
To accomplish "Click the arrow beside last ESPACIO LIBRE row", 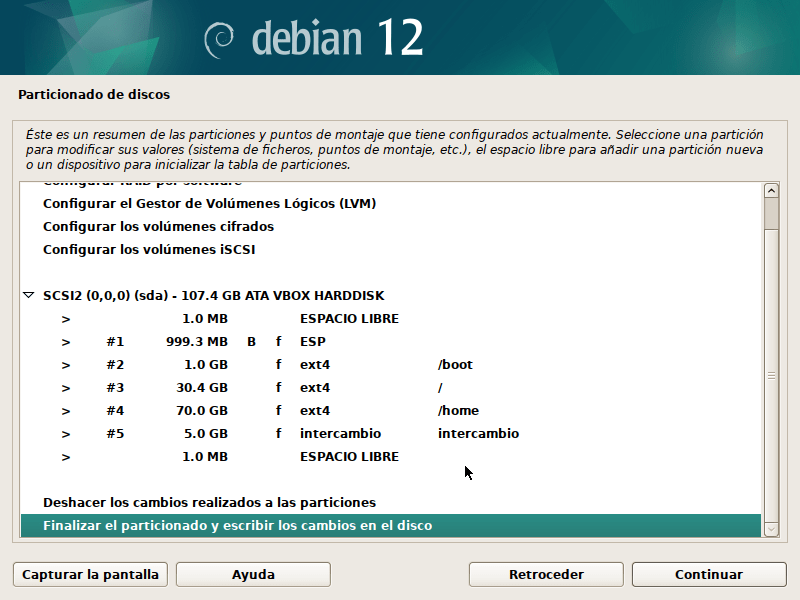I will click(x=66, y=457).
